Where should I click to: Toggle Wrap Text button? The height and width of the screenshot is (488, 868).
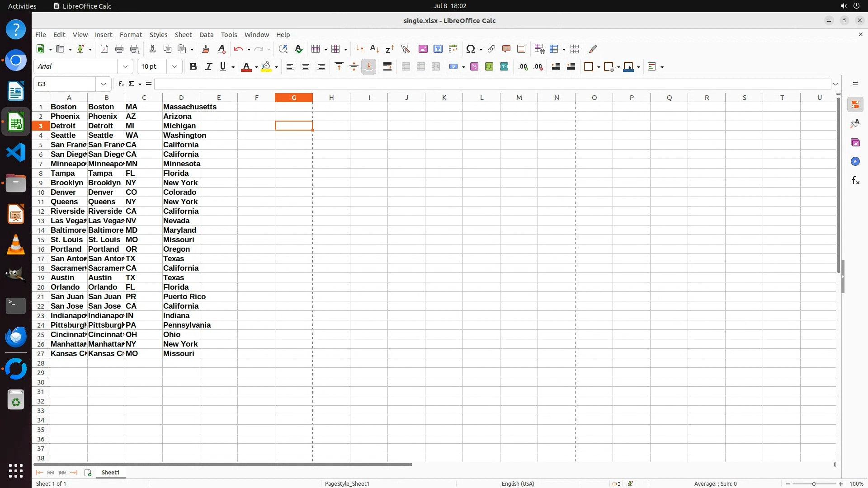(x=387, y=67)
